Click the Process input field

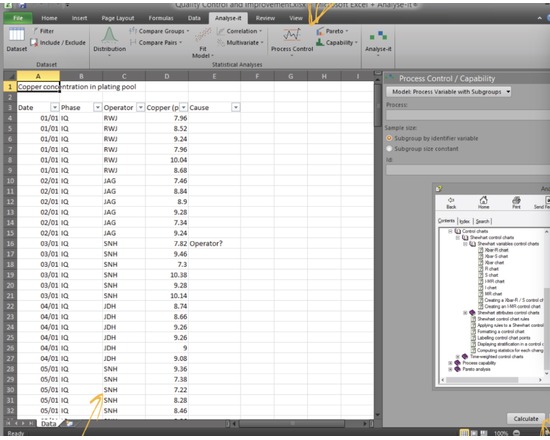468,115
